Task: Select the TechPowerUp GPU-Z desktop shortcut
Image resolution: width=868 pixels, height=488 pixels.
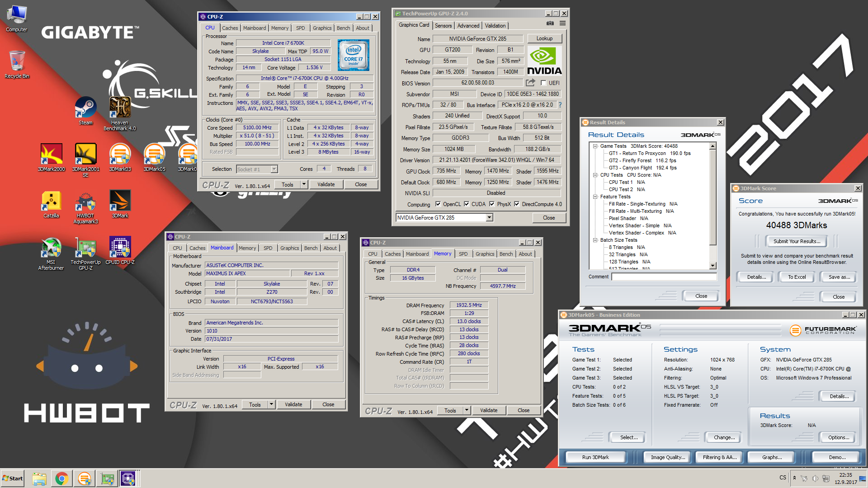Action: (85, 253)
